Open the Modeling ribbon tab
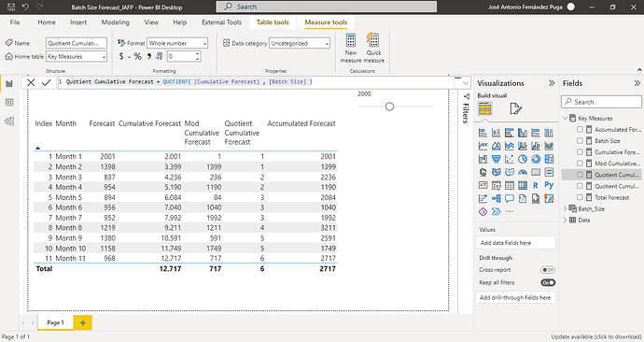This screenshot has height=342, width=644. pos(116,22)
